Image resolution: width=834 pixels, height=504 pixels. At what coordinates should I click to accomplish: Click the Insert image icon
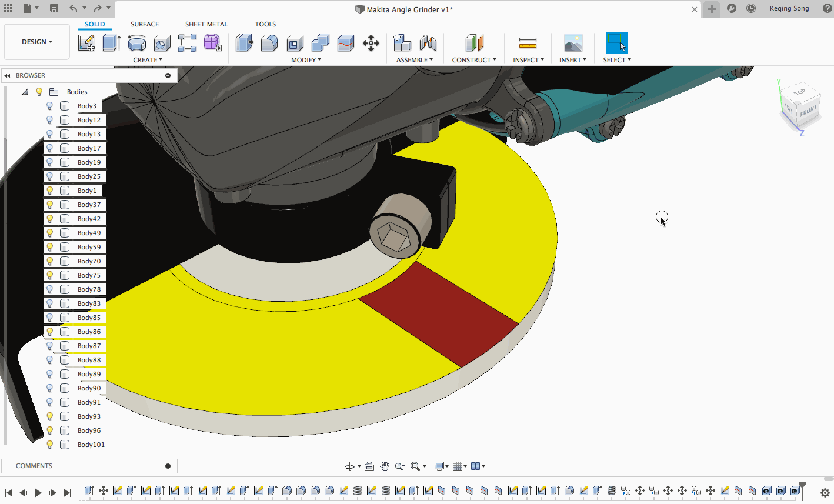573,43
